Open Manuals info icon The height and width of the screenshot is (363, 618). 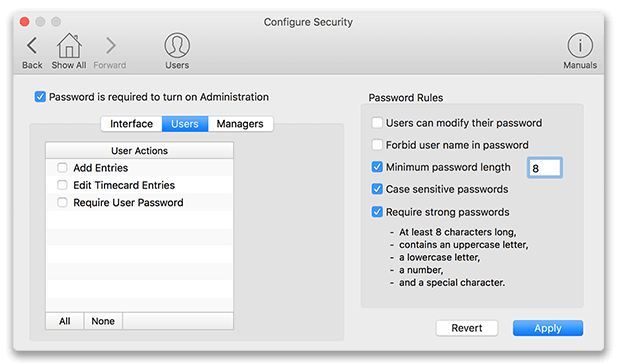tap(580, 45)
